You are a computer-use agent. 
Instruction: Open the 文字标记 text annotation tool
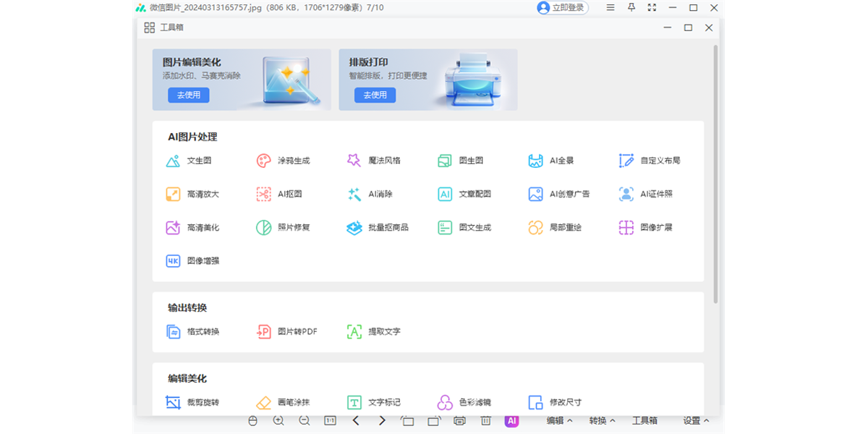(x=373, y=402)
